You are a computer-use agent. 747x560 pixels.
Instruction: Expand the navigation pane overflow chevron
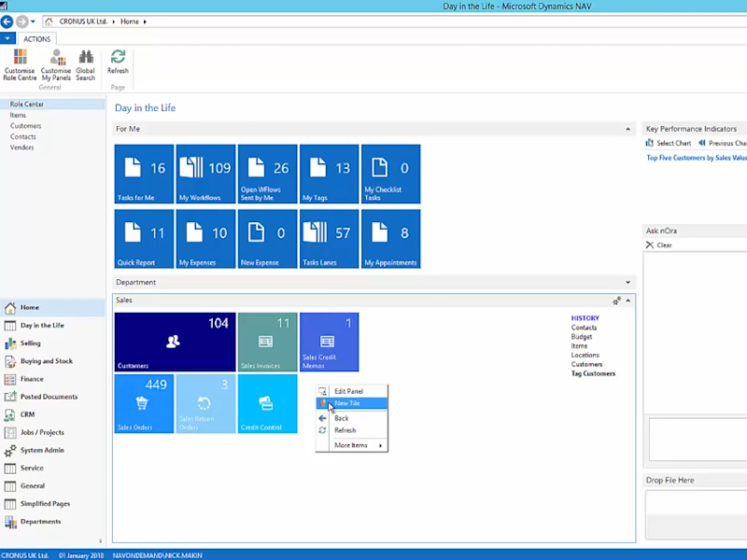(x=100, y=541)
